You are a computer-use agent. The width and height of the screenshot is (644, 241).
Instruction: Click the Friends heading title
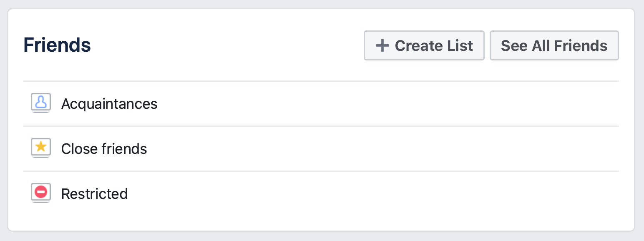point(57,45)
